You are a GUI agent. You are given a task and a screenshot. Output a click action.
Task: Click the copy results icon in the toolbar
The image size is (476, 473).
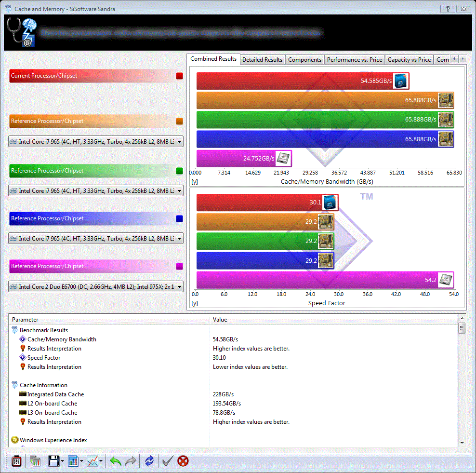tap(35, 461)
